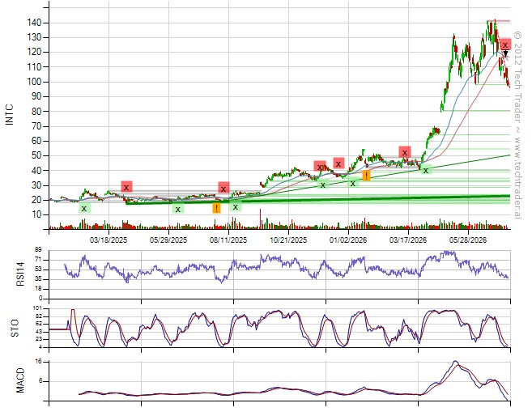Screen dimensions: 532x416
Task: Click the orange ! marker right of 01/02/2026
Action: pyautogui.click(x=367, y=176)
